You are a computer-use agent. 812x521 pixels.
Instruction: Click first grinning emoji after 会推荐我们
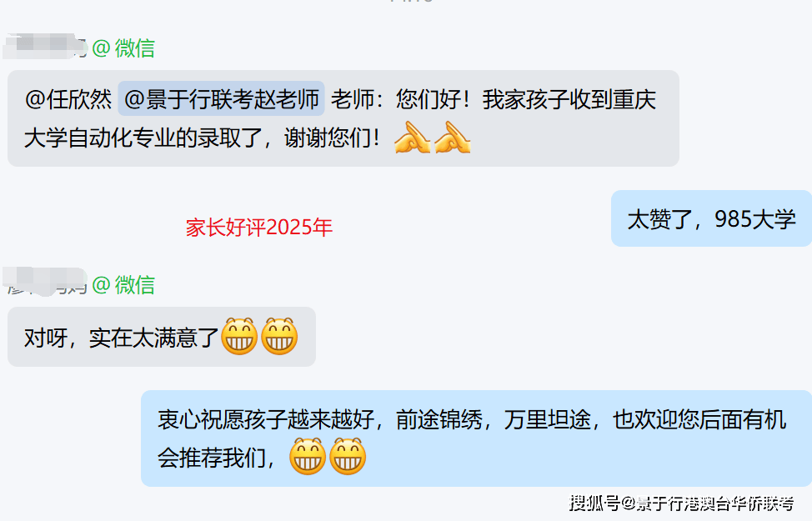click(308, 456)
